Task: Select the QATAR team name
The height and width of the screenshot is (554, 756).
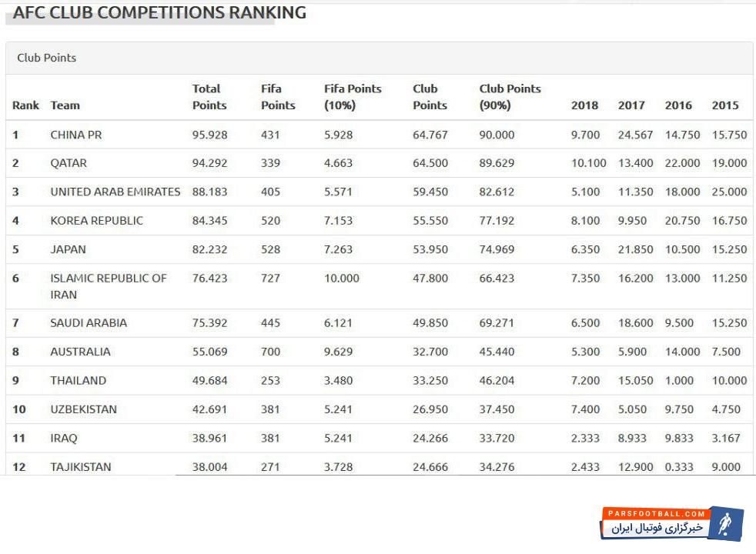Action: [69, 163]
